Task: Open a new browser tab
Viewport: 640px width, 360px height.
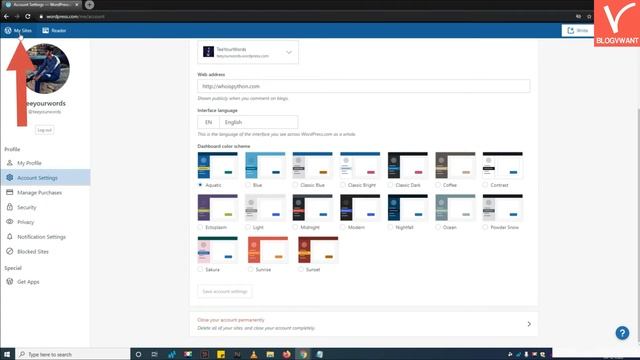Action: pos(89,5)
